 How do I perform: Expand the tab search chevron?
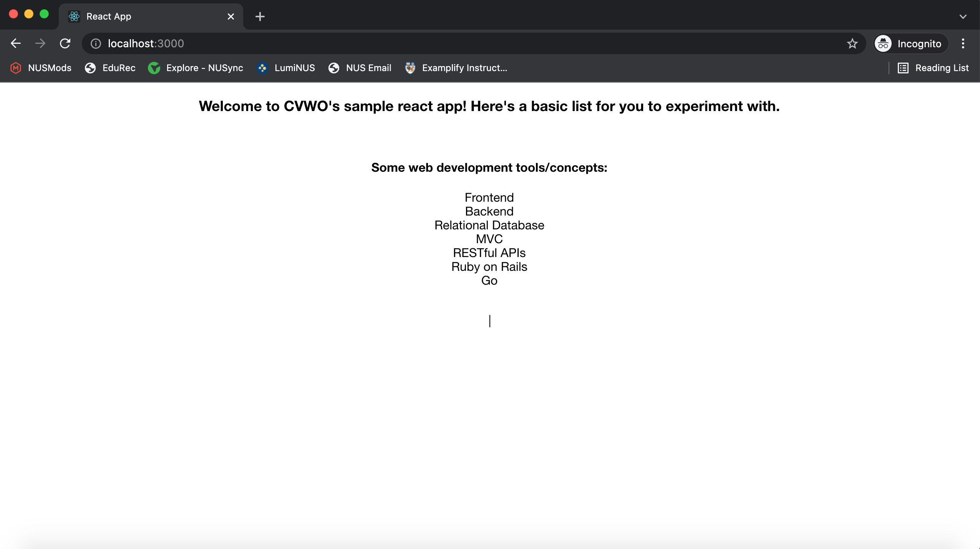pyautogui.click(x=963, y=17)
